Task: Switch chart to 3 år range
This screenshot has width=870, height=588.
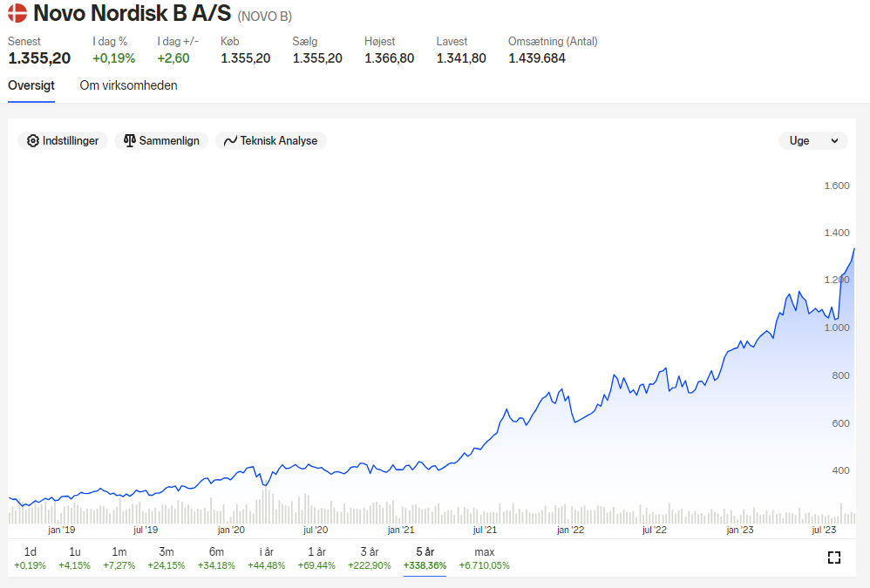Action: point(370,558)
